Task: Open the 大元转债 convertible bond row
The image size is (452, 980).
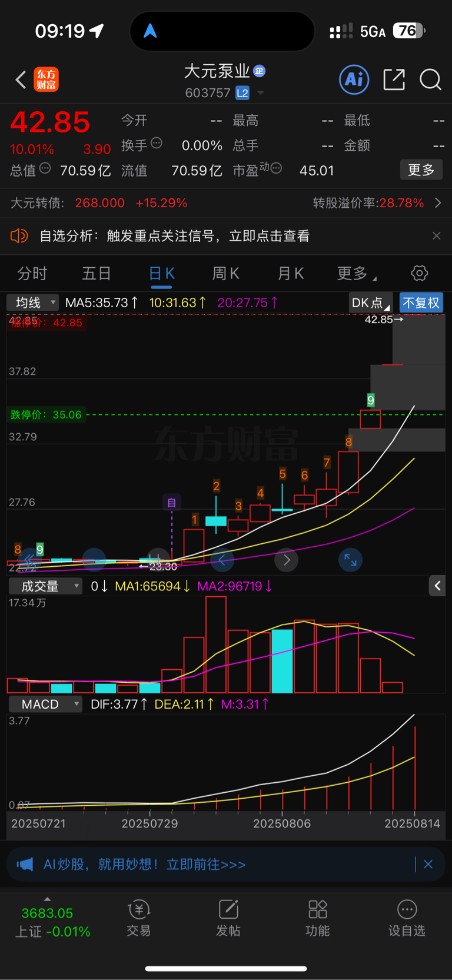Action: (x=226, y=203)
